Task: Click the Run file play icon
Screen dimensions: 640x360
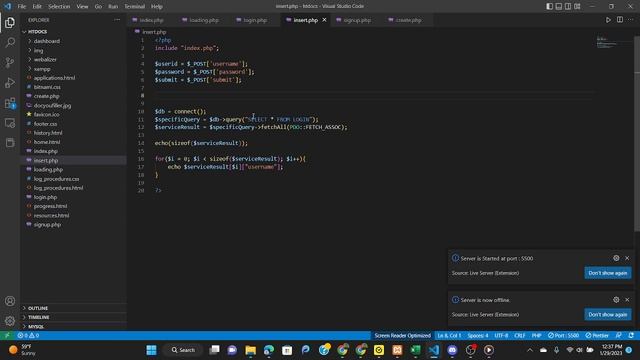Action: 608,20
